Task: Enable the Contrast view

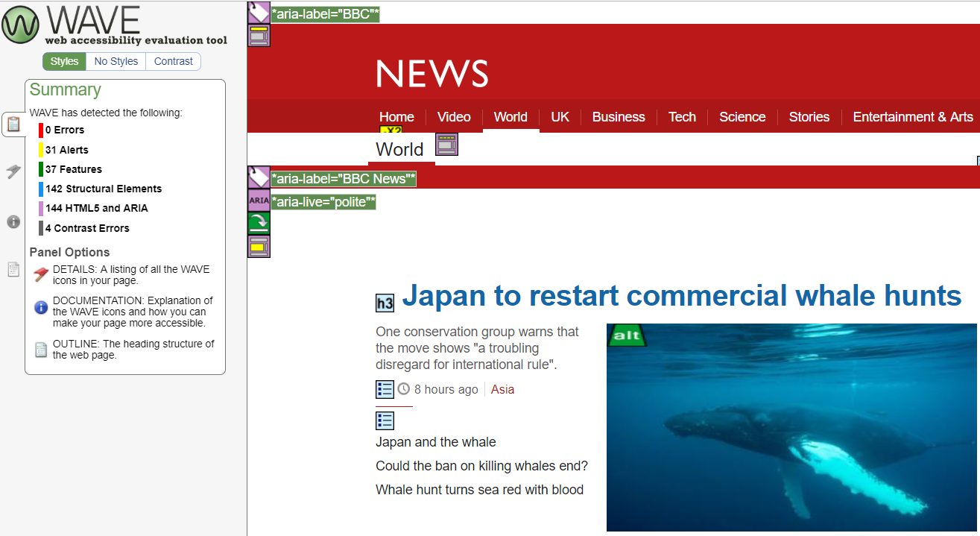Action: click(x=173, y=61)
